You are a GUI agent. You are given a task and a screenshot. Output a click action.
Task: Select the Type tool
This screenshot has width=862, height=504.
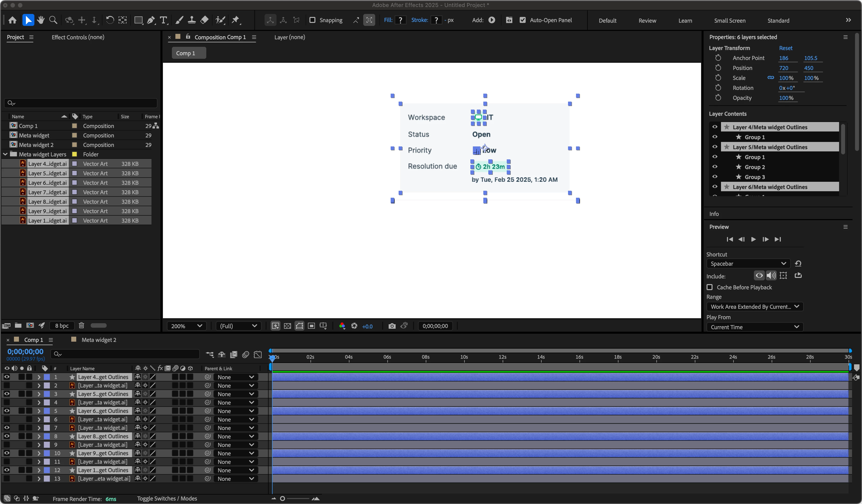(164, 20)
